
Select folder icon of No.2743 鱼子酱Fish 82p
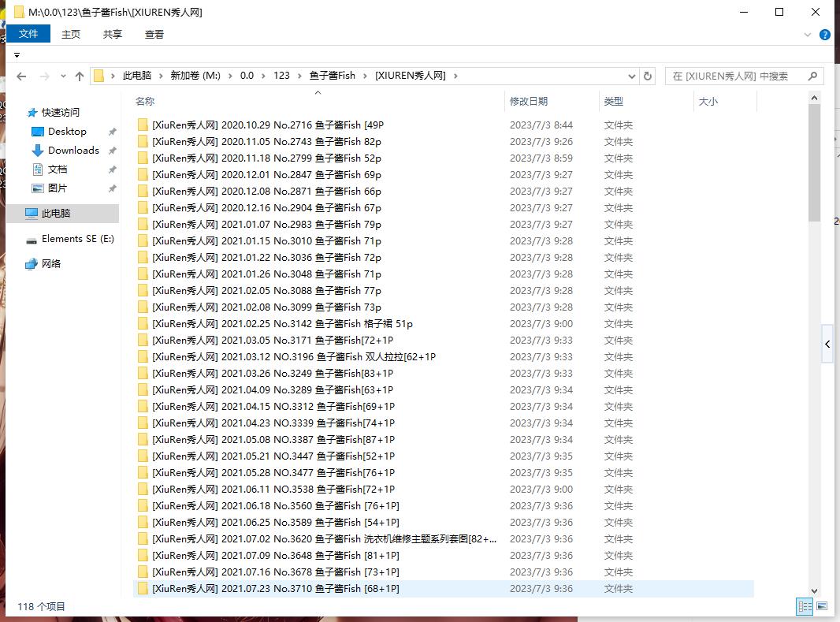pos(143,141)
